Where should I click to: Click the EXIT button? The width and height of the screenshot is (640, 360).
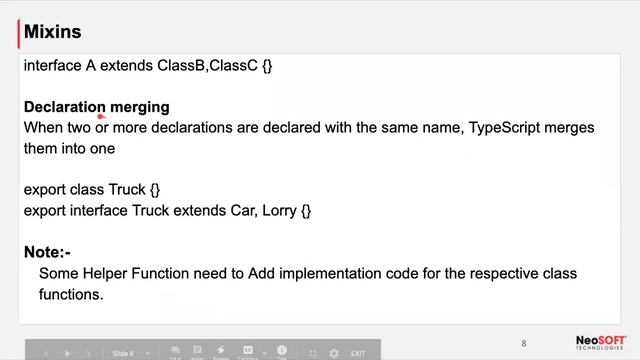(358, 353)
